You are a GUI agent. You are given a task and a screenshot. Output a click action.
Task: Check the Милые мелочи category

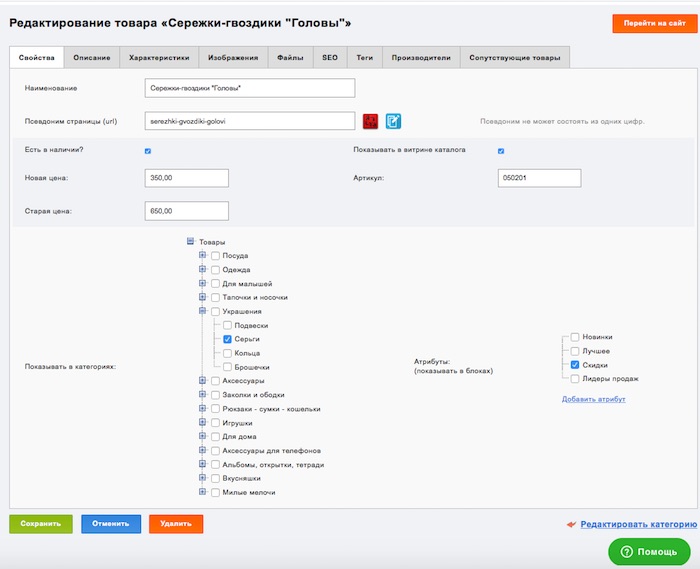coord(215,492)
